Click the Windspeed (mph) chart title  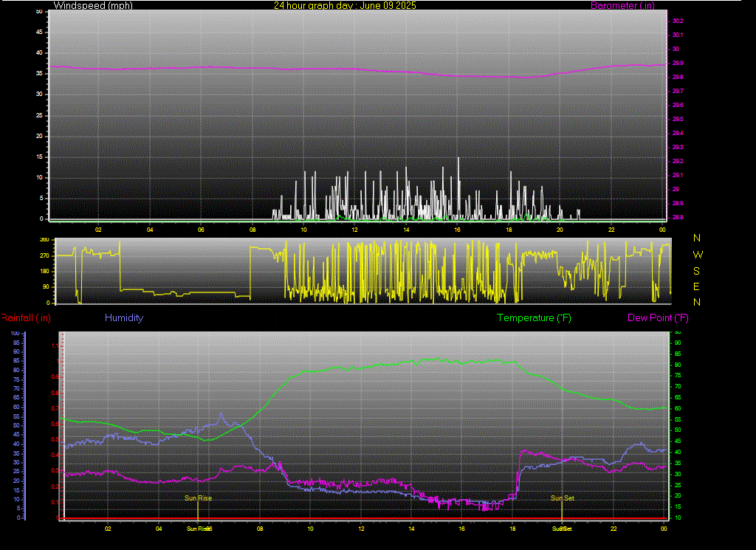(93, 5)
